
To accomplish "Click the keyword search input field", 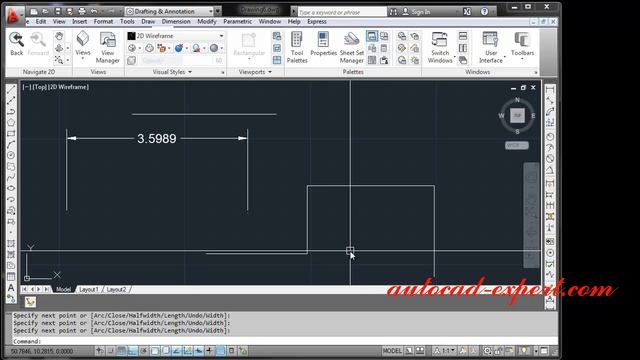I will [x=342, y=12].
